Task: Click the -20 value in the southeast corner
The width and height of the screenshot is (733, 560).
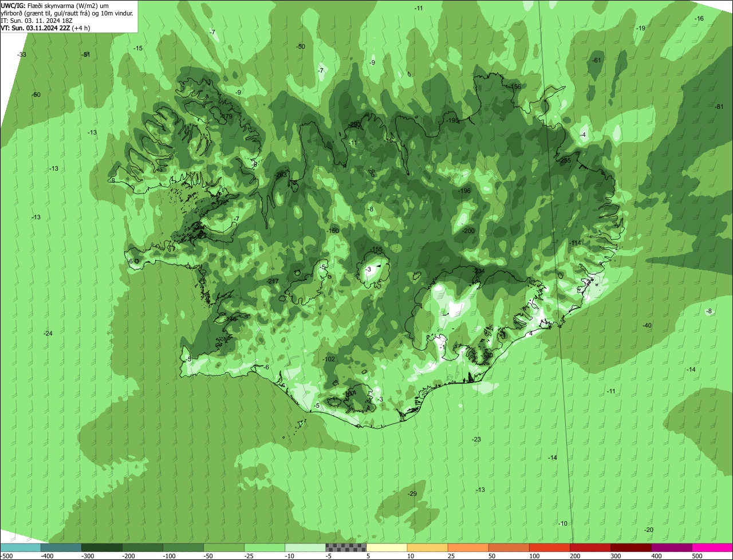Action: point(649,530)
